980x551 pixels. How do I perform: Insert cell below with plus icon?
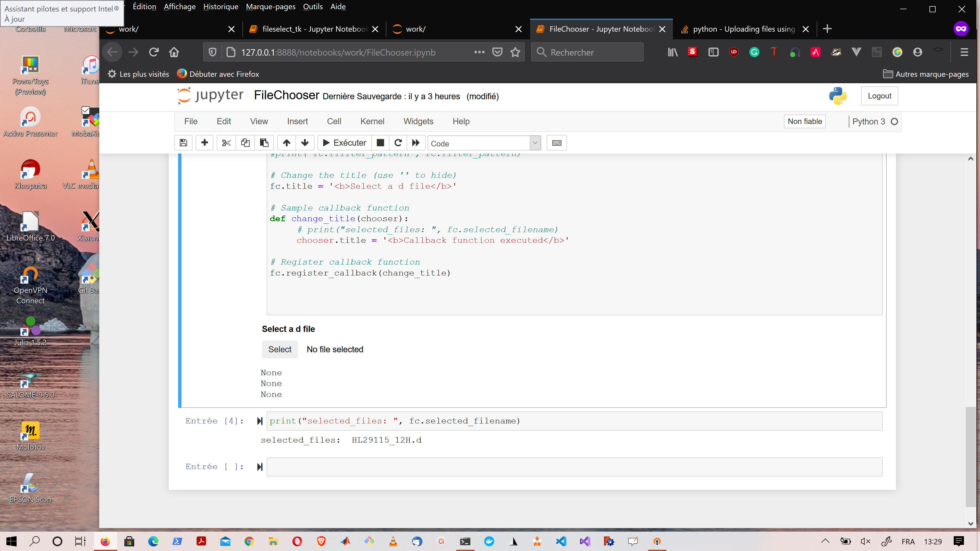pyautogui.click(x=204, y=143)
